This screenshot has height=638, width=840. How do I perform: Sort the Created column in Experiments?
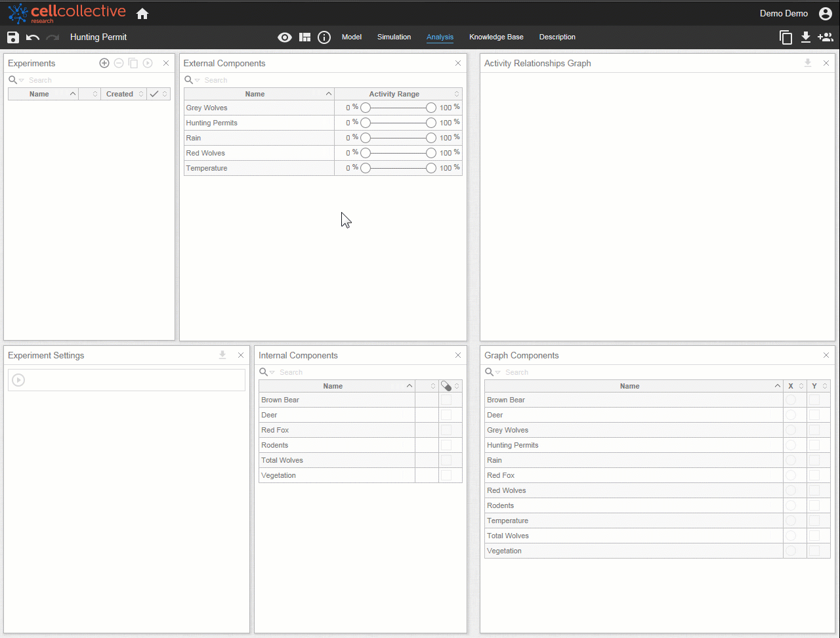click(140, 94)
